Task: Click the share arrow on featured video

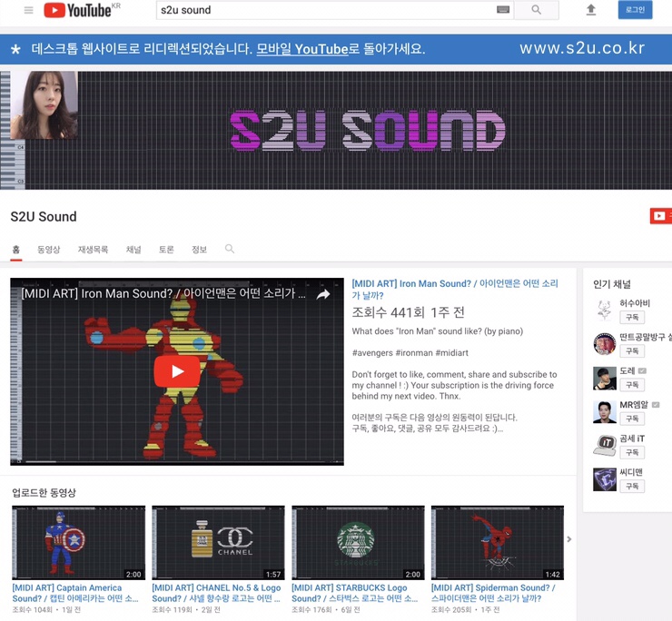Action: (323, 294)
